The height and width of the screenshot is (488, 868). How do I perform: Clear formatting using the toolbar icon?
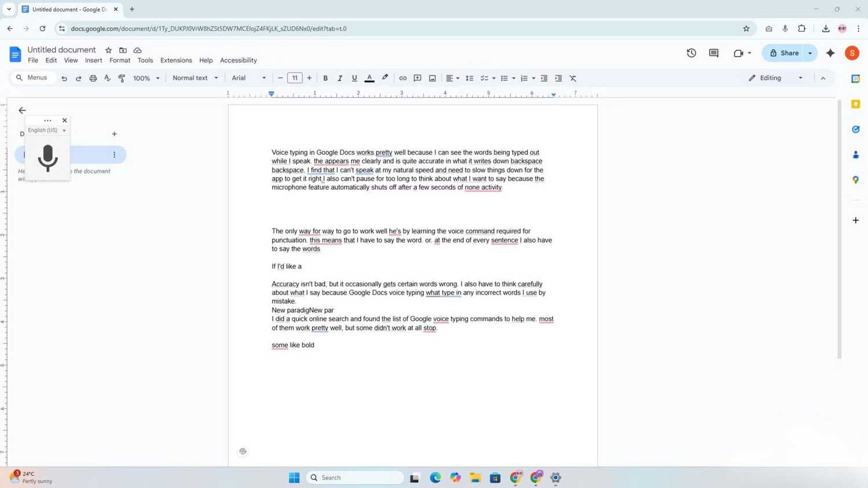coord(572,77)
